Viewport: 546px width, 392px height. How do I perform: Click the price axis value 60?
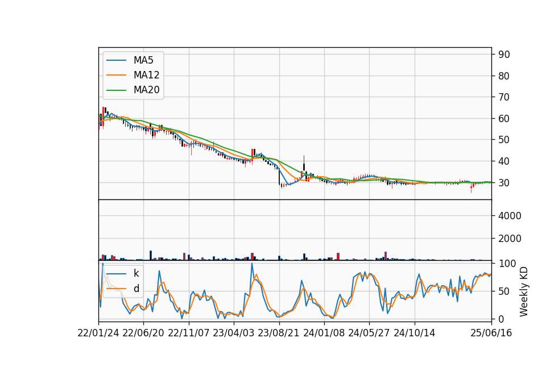click(504, 119)
